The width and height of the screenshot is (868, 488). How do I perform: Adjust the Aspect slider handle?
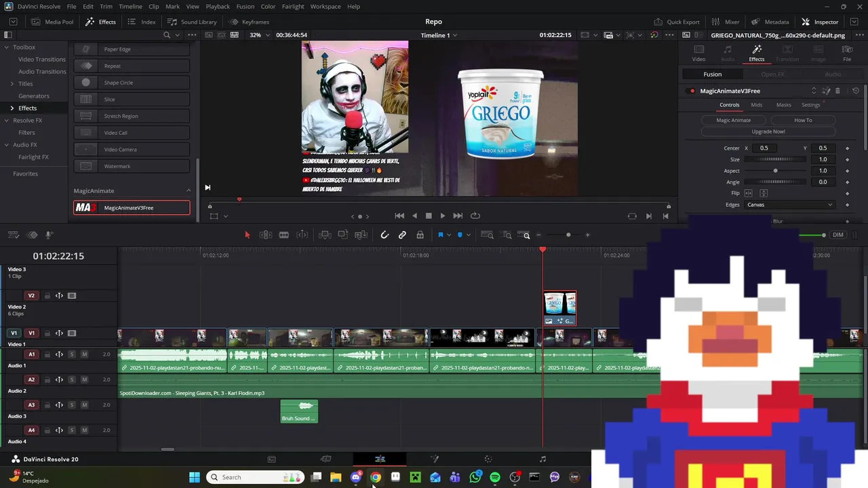775,171
